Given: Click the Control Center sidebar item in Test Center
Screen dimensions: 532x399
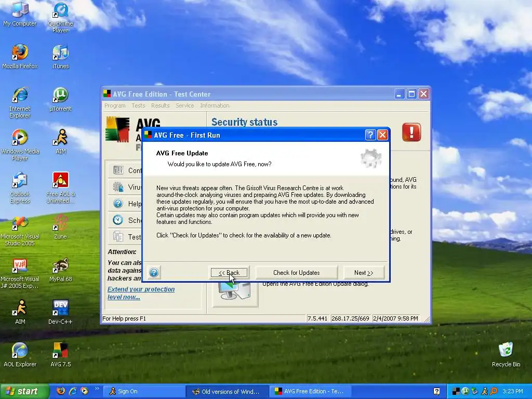Looking at the screenshot, I should pos(125,170).
